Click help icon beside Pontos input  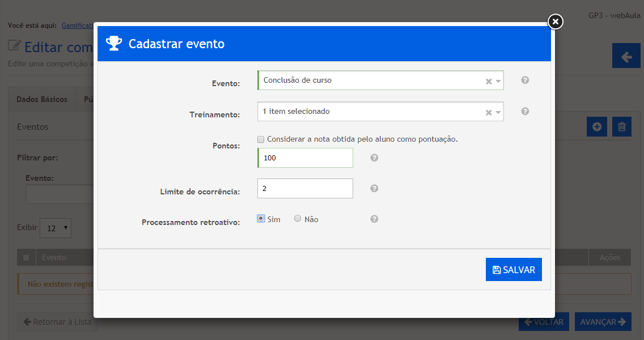tap(374, 158)
